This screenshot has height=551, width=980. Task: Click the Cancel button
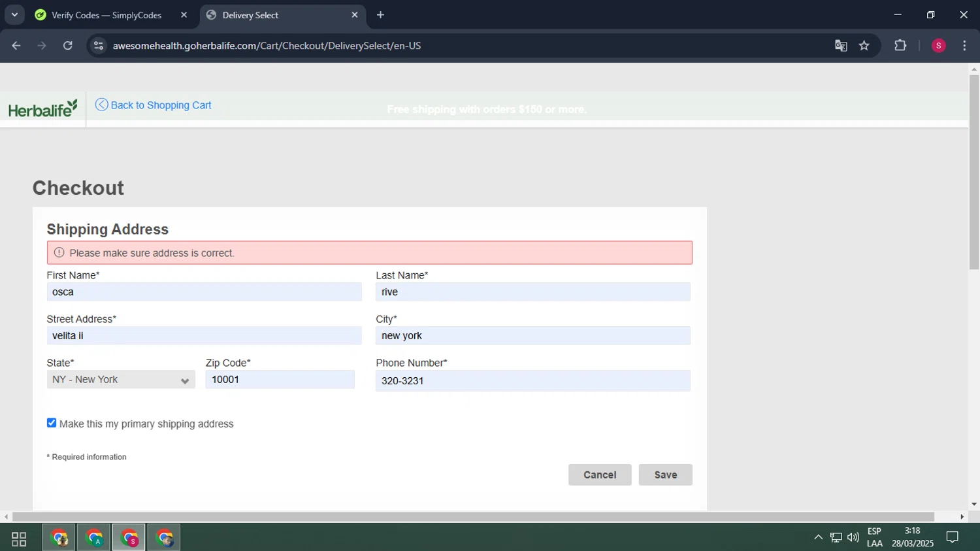click(600, 475)
